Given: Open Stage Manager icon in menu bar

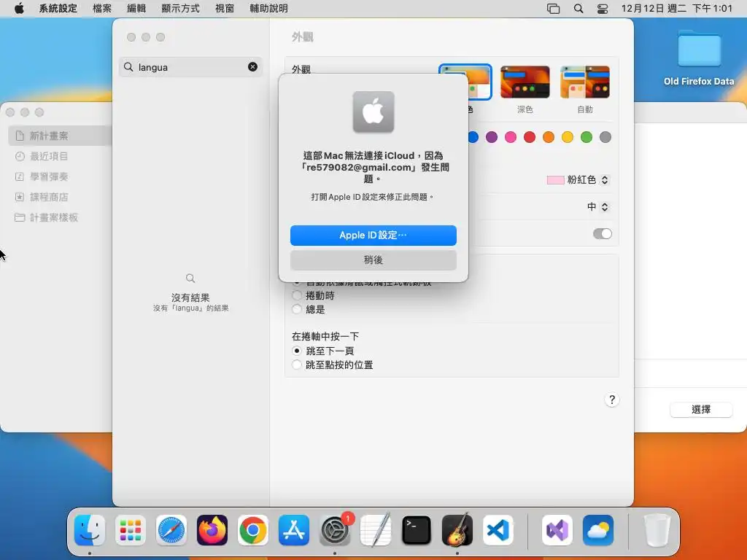Looking at the screenshot, I should (553, 9).
